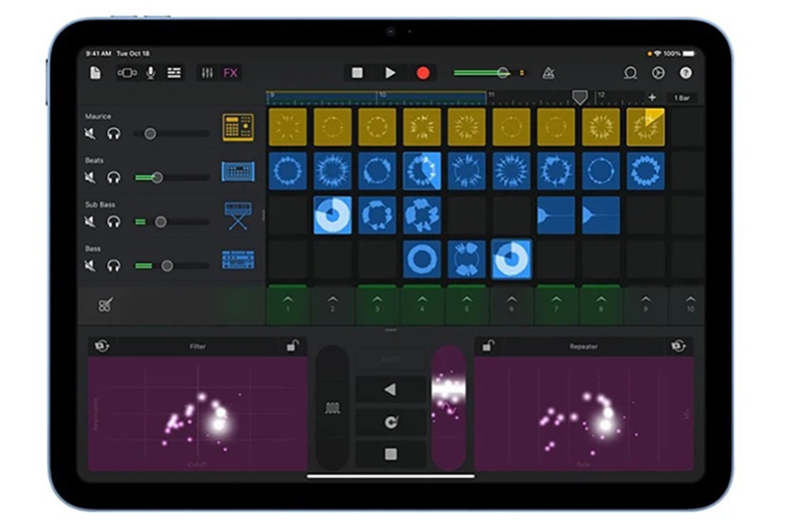799x532 pixels.
Task: Select the Bass track synth icon
Action: click(x=238, y=260)
